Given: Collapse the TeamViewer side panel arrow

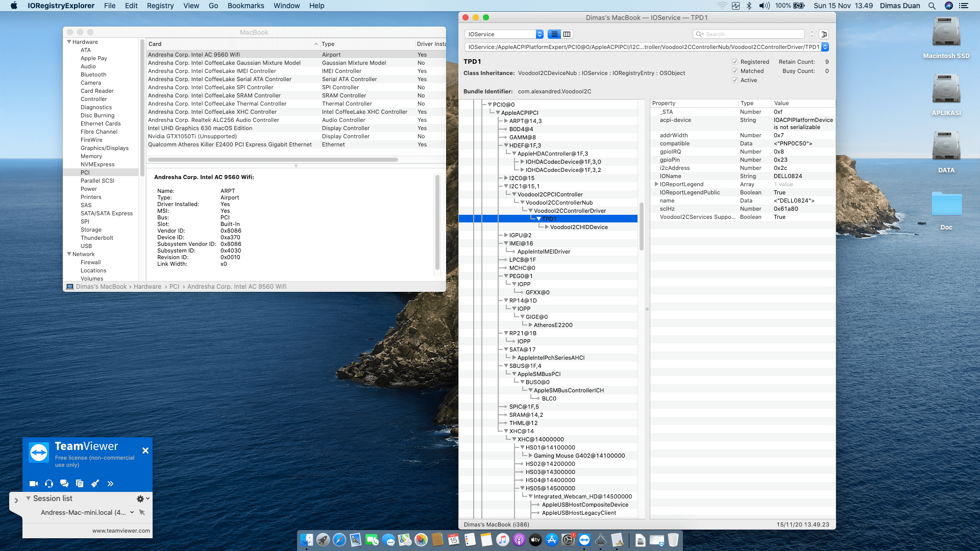Looking at the screenshot, I should (x=16, y=500).
